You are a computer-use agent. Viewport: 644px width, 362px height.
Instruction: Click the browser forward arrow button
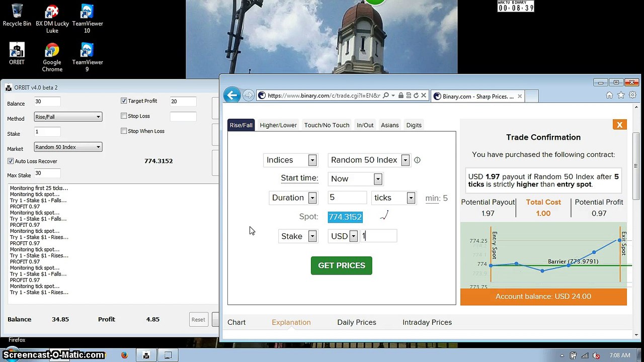[249, 96]
